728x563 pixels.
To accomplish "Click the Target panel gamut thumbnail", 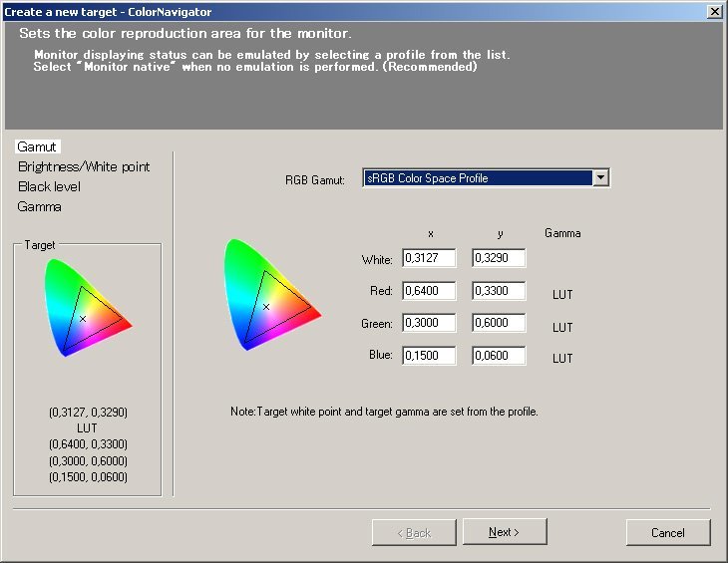I will (86, 314).
